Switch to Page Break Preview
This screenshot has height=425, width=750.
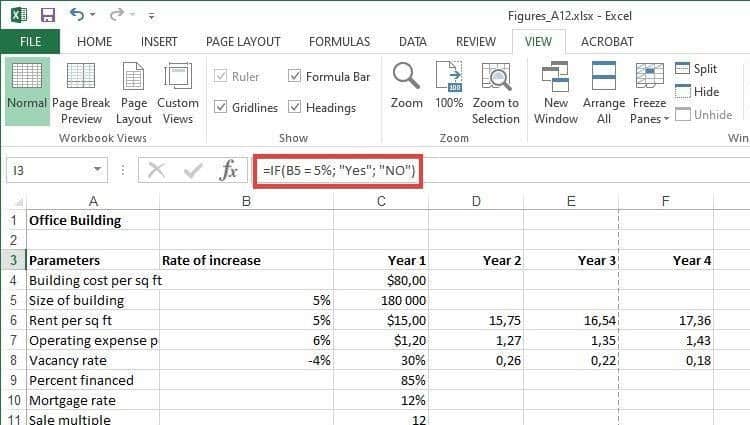tap(81, 92)
